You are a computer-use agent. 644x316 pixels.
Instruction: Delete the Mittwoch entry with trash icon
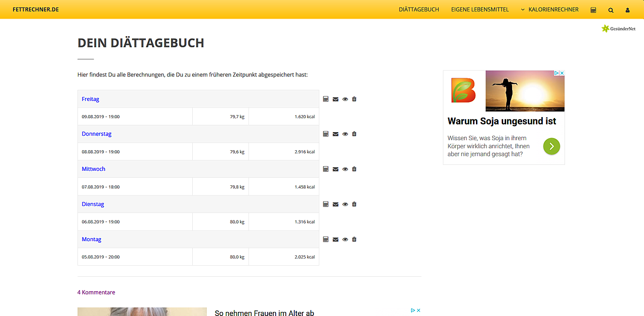(354, 169)
